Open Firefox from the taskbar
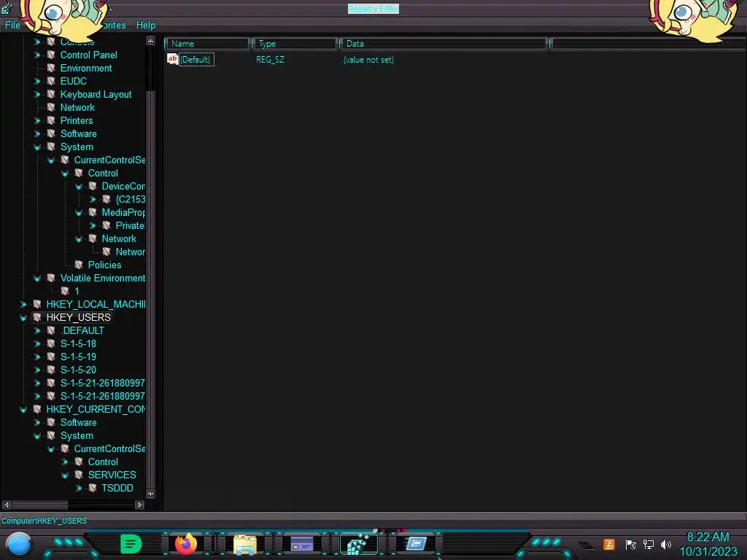Image resolution: width=747 pixels, height=560 pixels. point(186,544)
